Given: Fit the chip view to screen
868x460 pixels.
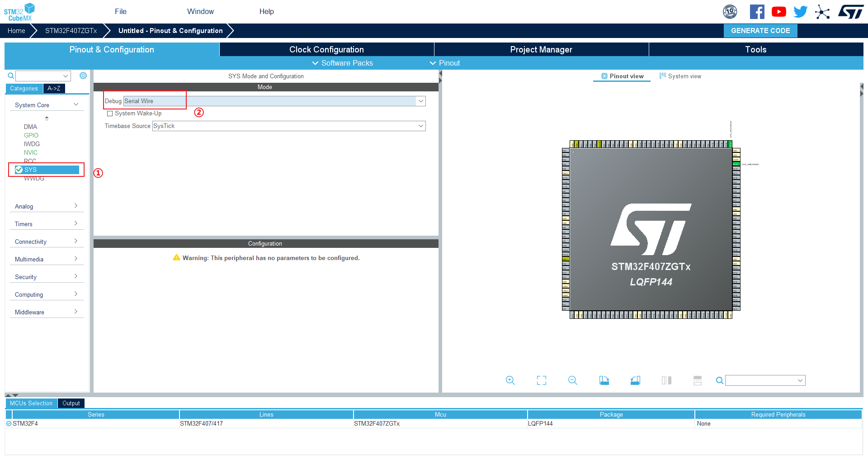Looking at the screenshot, I should coord(542,380).
